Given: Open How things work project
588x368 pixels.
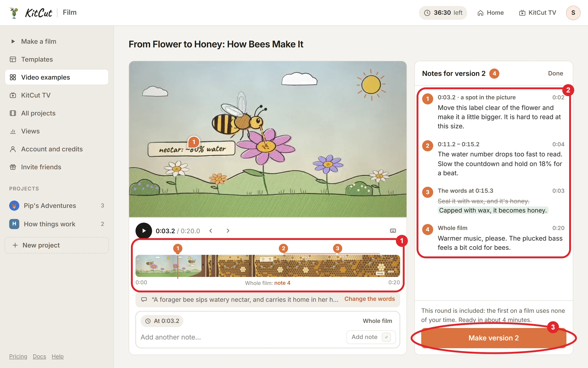Looking at the screenshot, I should pyautogui.click(x=57, y=224).
